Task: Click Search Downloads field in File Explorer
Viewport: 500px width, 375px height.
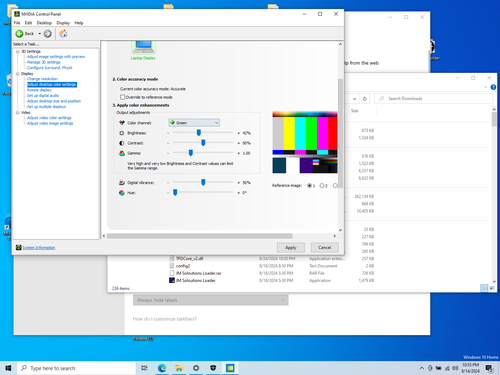Action: (433, 99)
